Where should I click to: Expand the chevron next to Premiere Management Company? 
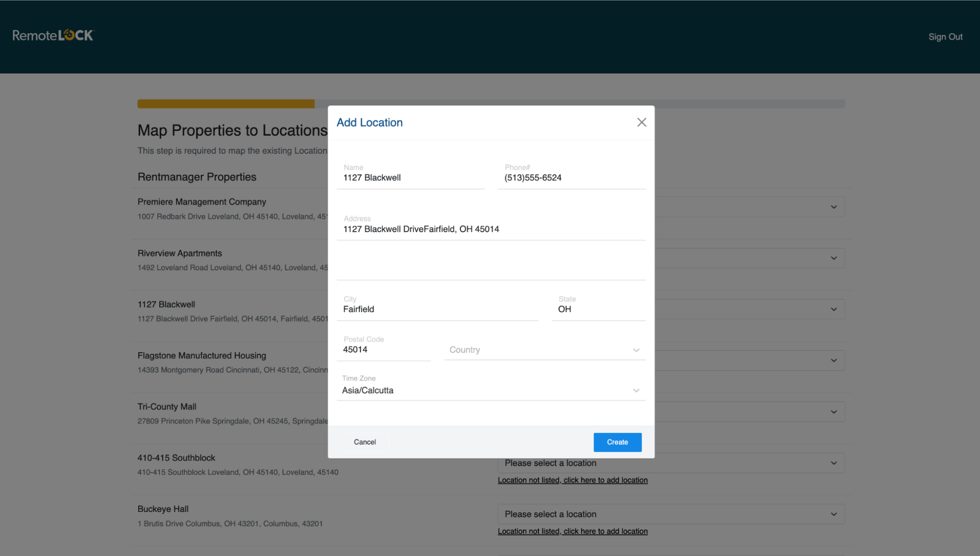coord(833,206)
